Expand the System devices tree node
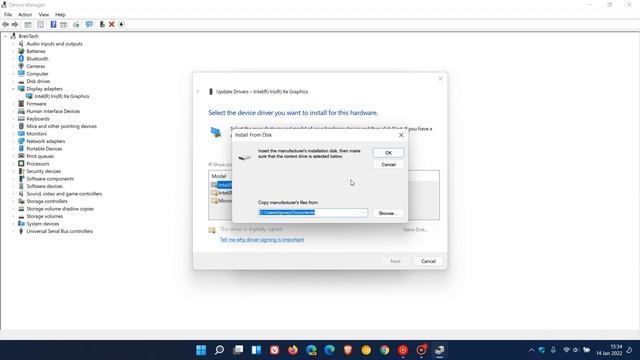This screenshot has width=640, height=360. pos(13,224)
